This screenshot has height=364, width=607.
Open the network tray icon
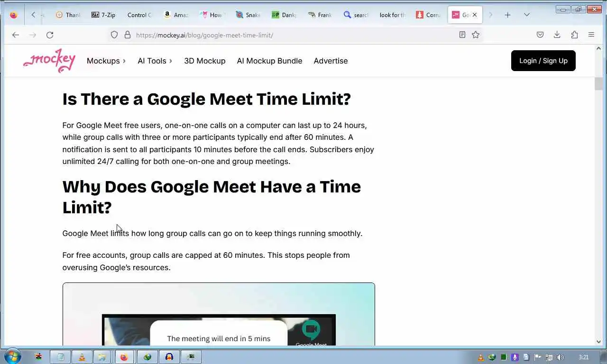click(549, 357)
